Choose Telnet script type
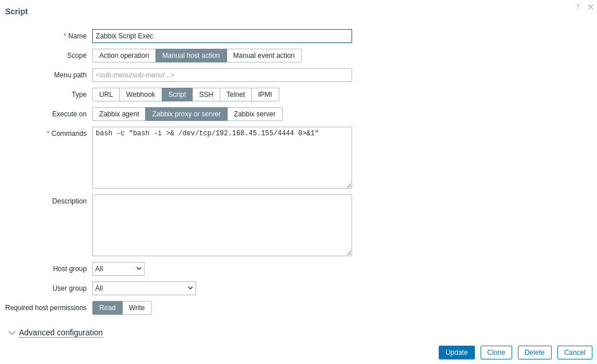597x364 pixels. [x=236, y=95]
